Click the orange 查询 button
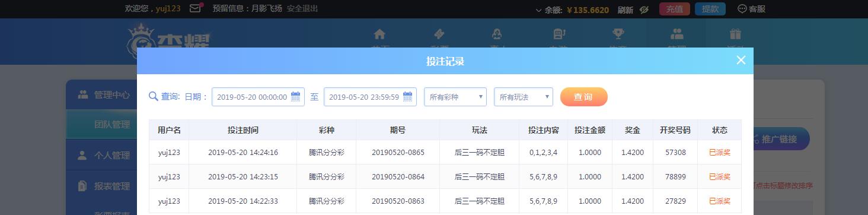868x215 pixels. coord(584,97)
